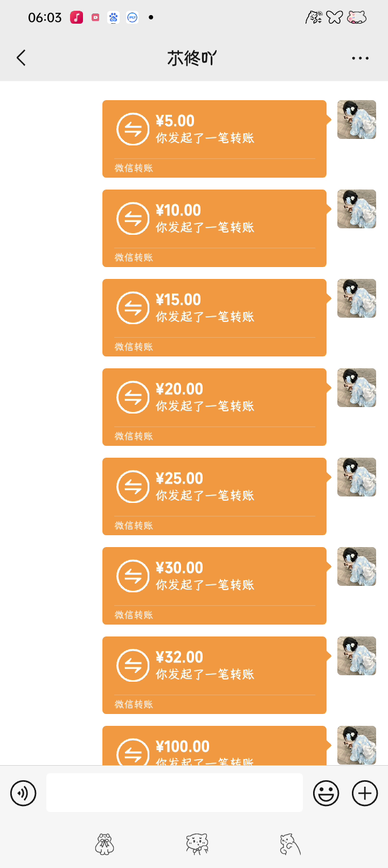Tap the middle cat navigation icon
Screen dimensions: 388x868
coord(197,844)
